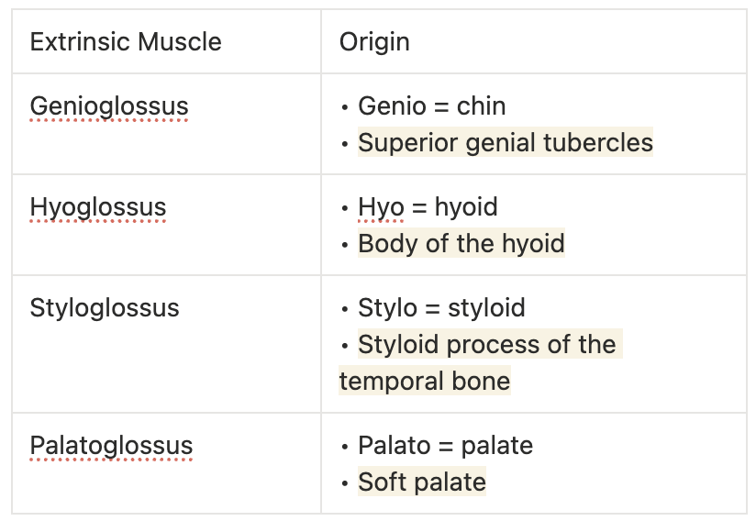Click the highlighted 'Superior genial tubercles' text

tap(506, 143)
